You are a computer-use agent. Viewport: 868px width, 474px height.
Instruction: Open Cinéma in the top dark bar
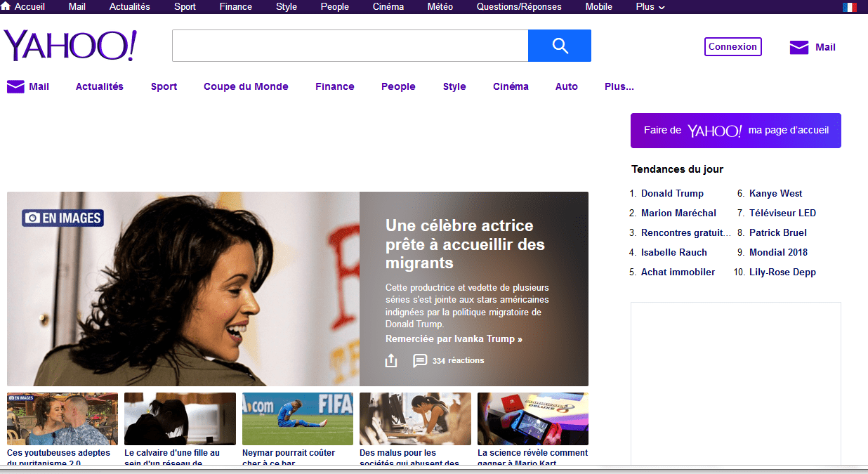coord(388,6)
